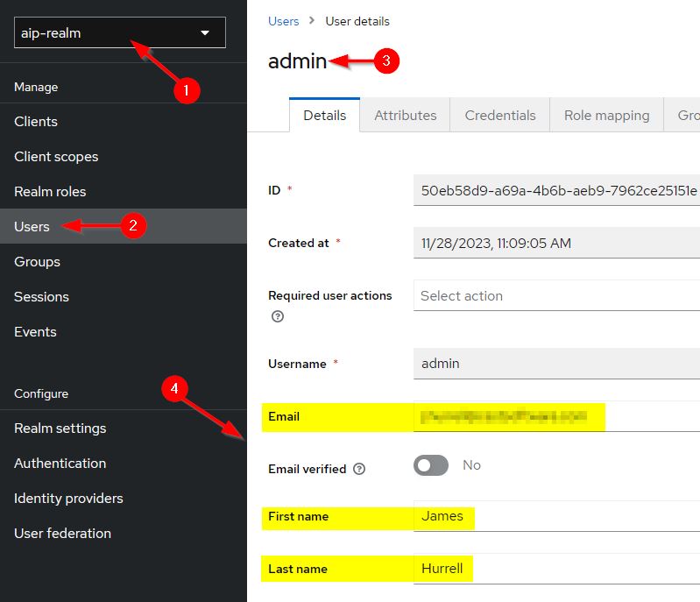Image resolution: width=700 pixels, height=602 pixels.
Task: Open the aip-realm realm selector dropdown
Action: click(x=119, y=33)
